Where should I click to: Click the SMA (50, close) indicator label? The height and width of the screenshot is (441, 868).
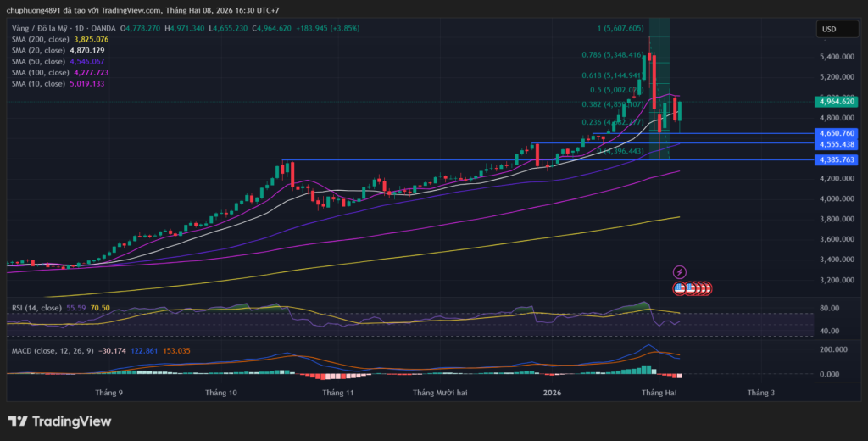point(36,61)
